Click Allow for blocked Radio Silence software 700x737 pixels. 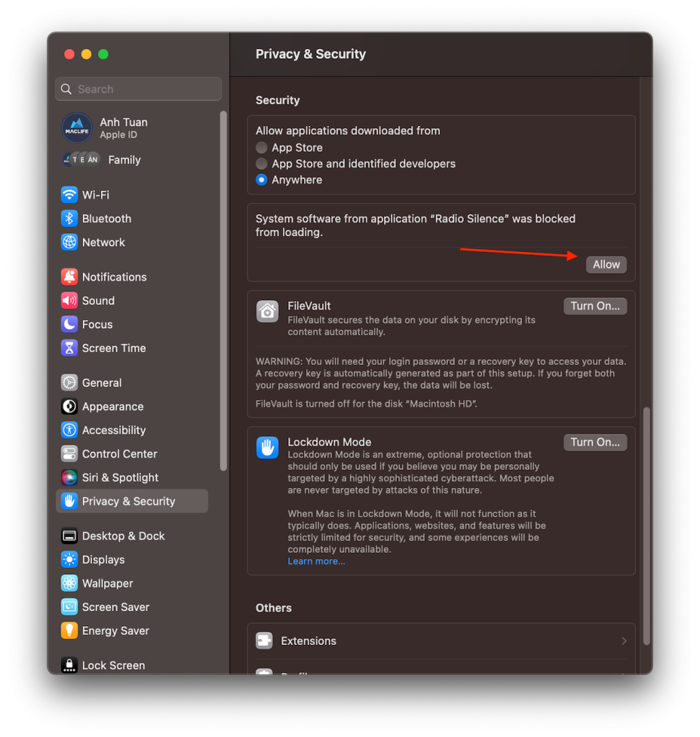[606, 264]
